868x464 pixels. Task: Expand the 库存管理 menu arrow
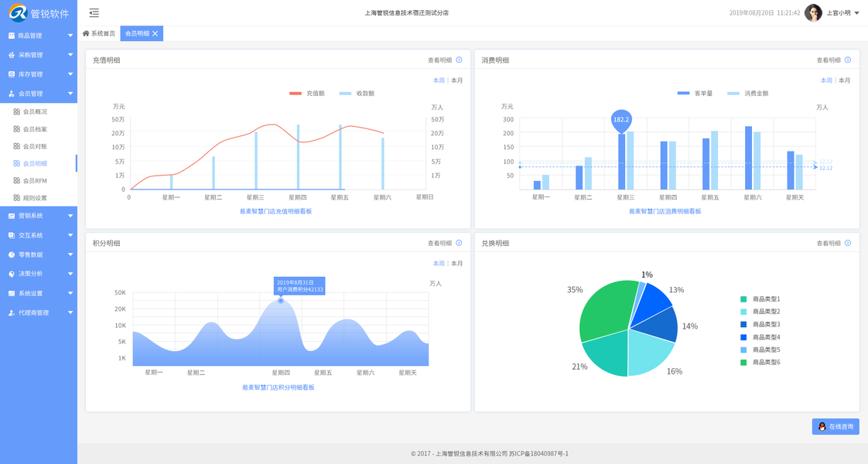coord(70,74)
